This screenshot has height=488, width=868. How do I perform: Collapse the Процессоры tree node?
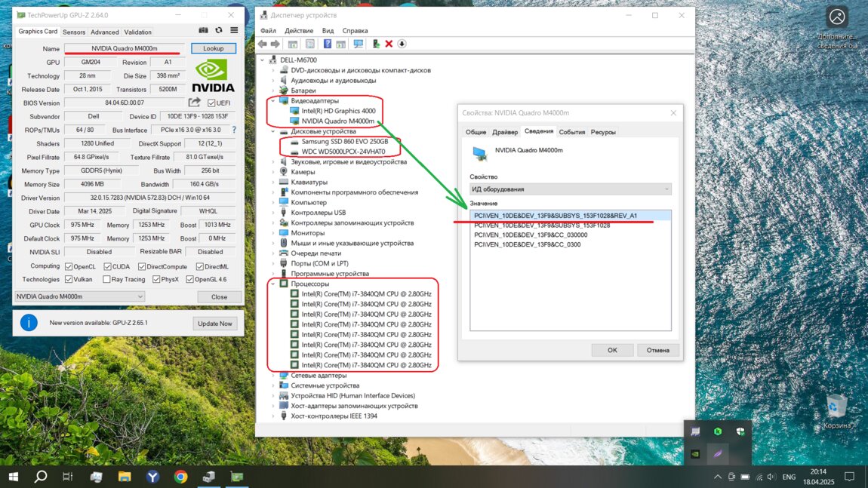[x=272, y=284]
